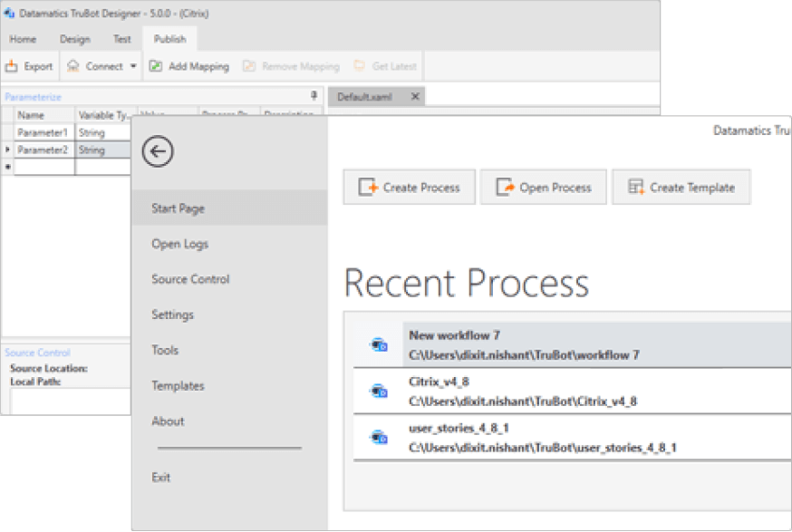Open Source Control from the sidebar
The height and width of the screenshot is (532, 792).
(190, 279)
